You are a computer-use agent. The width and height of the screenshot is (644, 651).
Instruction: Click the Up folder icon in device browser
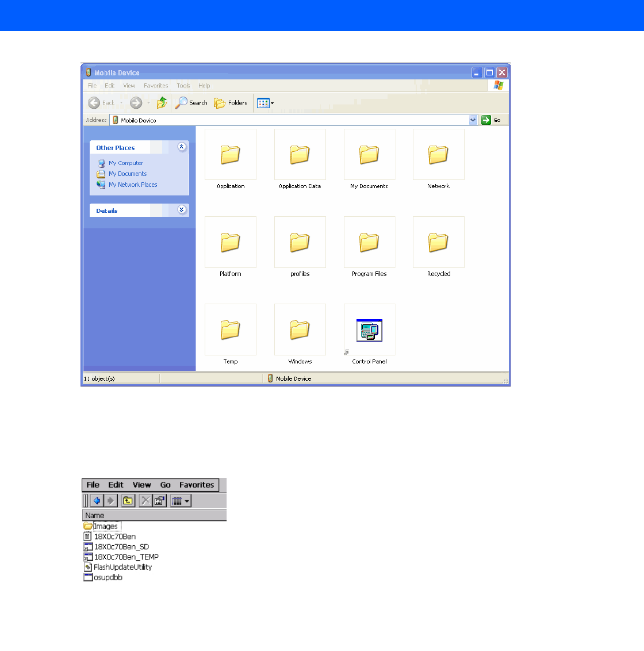tap(128, 501)
